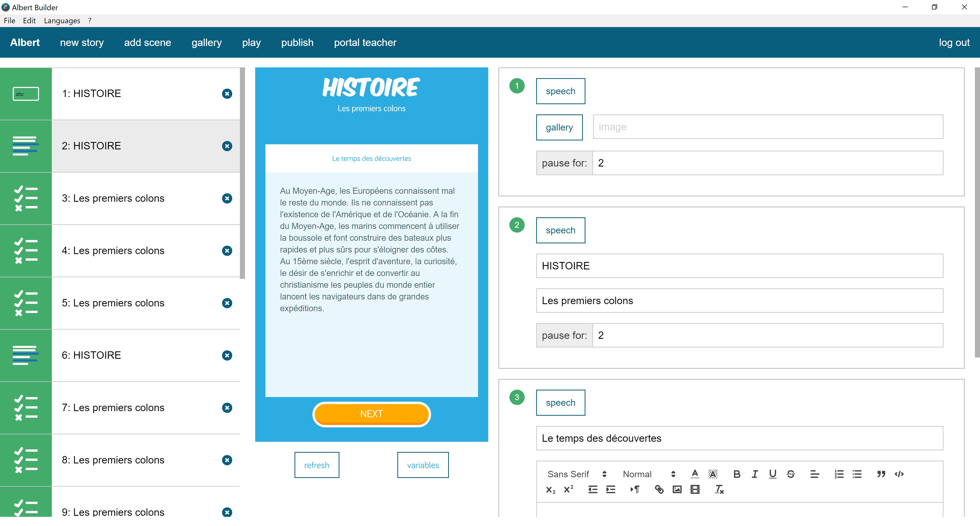
Task: Toggle italic formatting in the editor
Action: (755, 474)
